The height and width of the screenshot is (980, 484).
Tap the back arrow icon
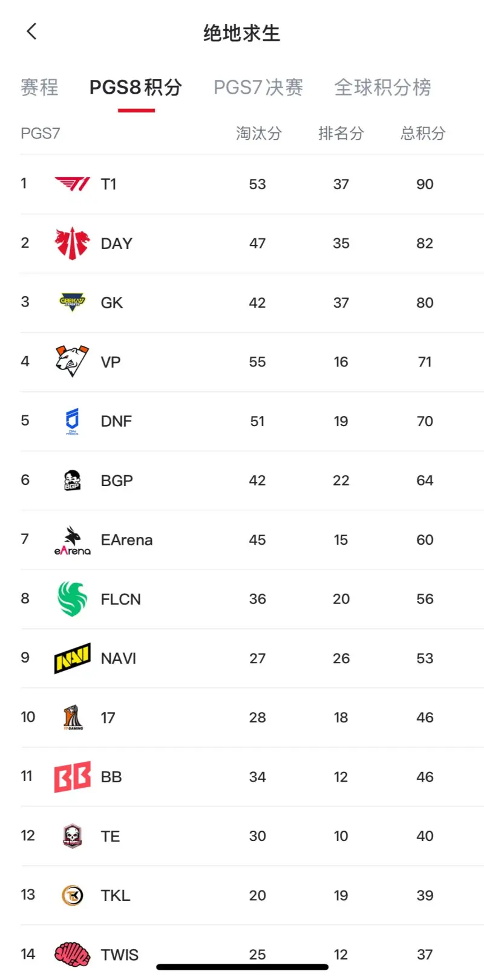[x=32, y=31]
